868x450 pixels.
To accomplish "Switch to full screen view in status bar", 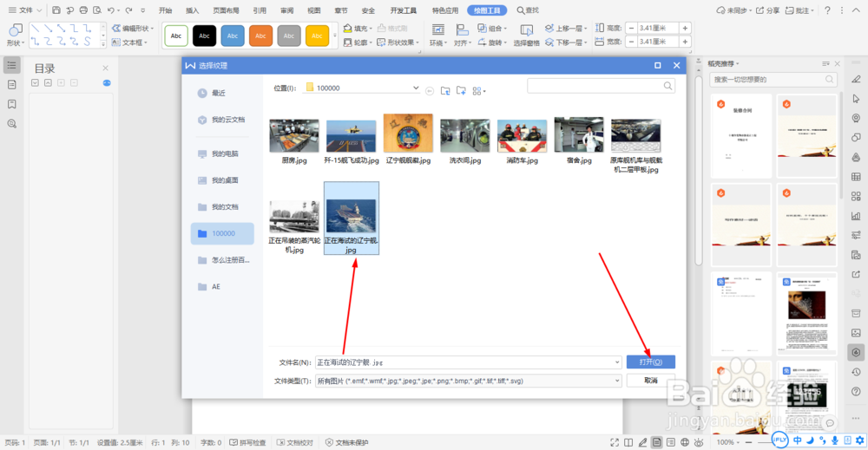I will pyautogui.click(x=615, y=442).
